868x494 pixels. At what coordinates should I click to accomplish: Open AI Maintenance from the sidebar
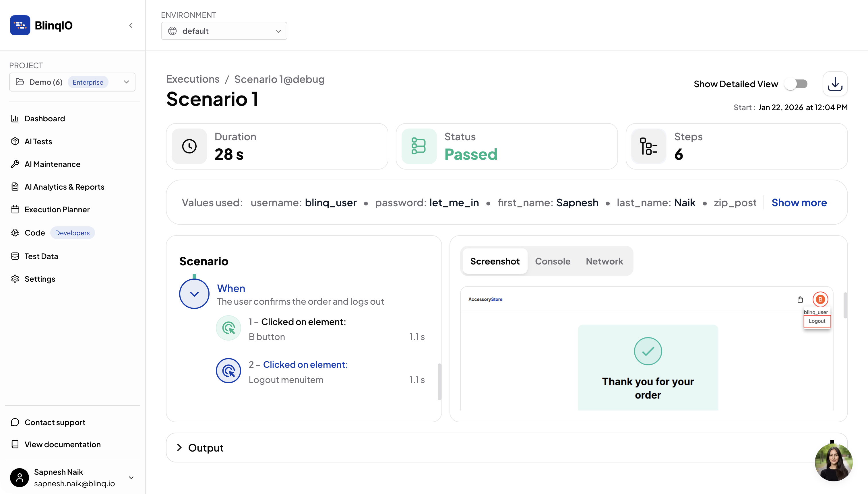click(52, 164)
